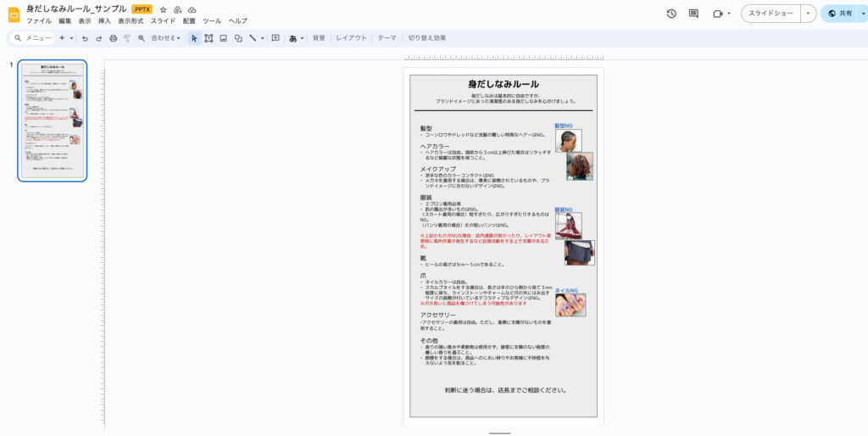The height and width of the screenshot is (436, 868).
Task: Click the 背景 background button
Action: point(319,38)
